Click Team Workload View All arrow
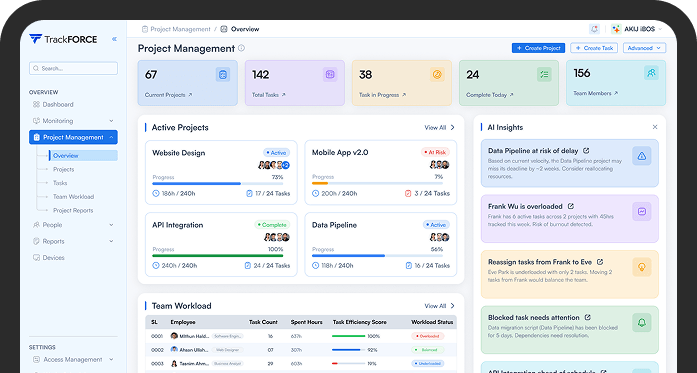 tap(453, 306)
